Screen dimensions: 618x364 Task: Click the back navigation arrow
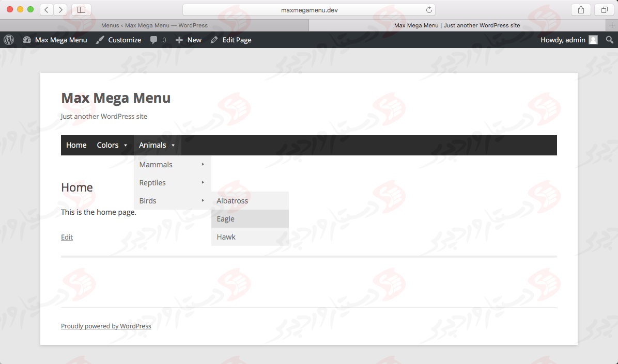coord(46,9)
